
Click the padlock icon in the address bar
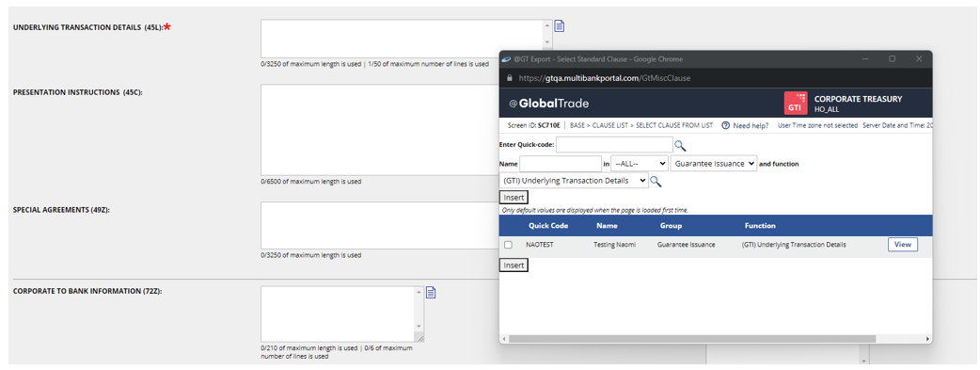click(x=510, y=78)
